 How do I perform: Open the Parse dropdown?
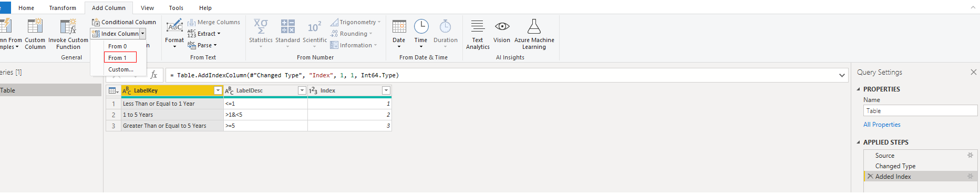(202, 45)
